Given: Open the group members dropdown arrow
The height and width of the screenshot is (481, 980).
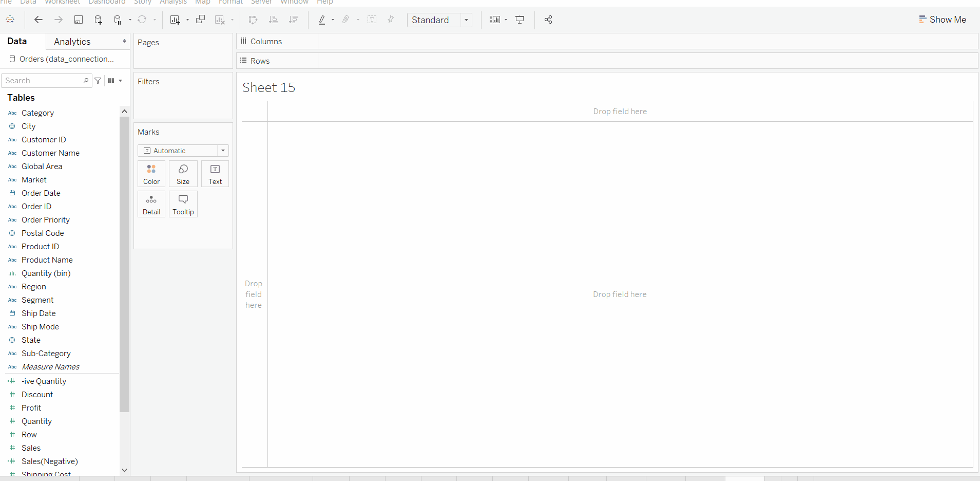Looking at the screenshot, I should [x=358, y=20].
